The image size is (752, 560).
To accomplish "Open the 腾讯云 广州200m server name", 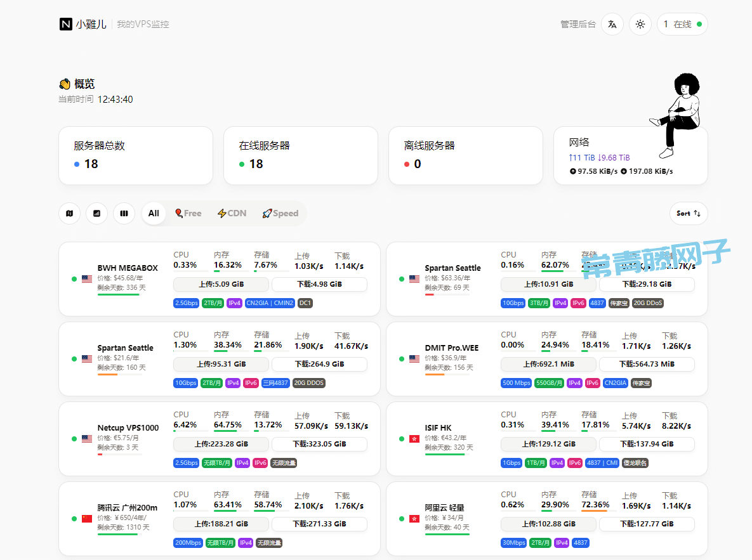I will coord(127,508).
